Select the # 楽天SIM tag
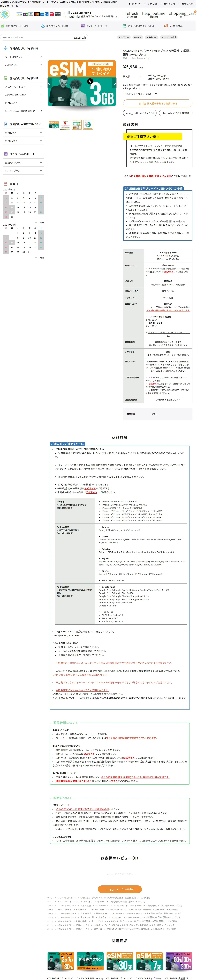 124,37
